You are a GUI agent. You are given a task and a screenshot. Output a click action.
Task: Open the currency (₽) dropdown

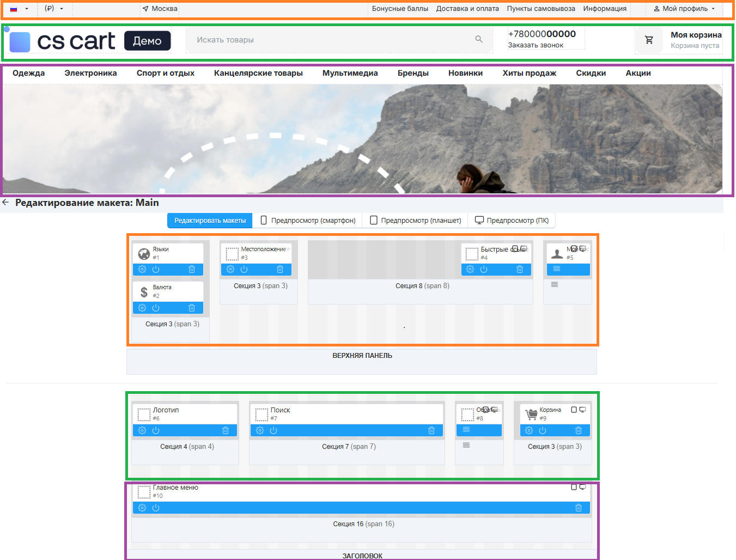(x=54, y=9)
